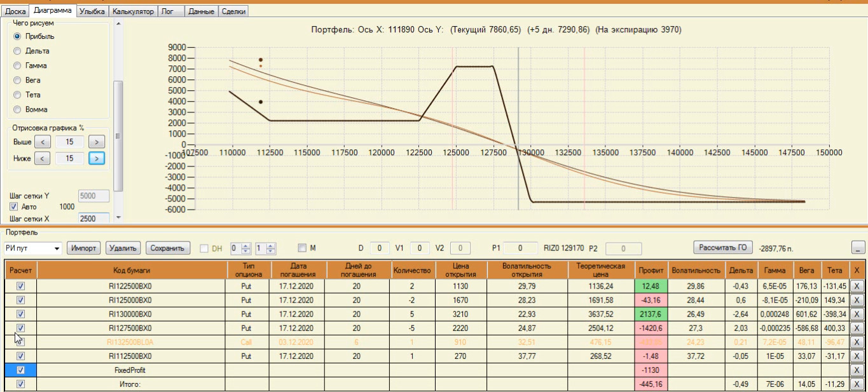
Task: Click the Теоретическая цена column header
Action: 600,270
